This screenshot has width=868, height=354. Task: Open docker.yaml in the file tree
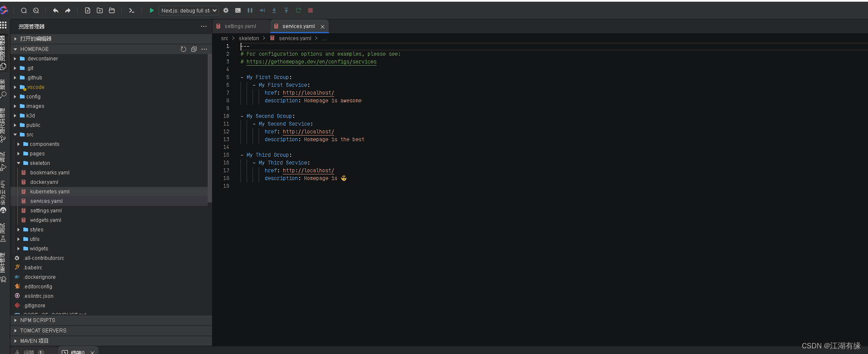click(44, 182)
